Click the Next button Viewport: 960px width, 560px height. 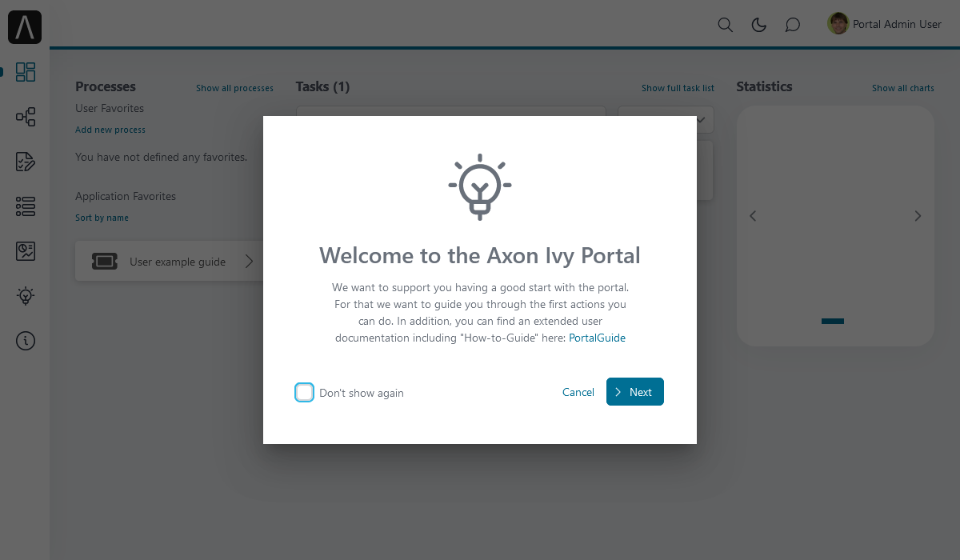pos(635,392)
